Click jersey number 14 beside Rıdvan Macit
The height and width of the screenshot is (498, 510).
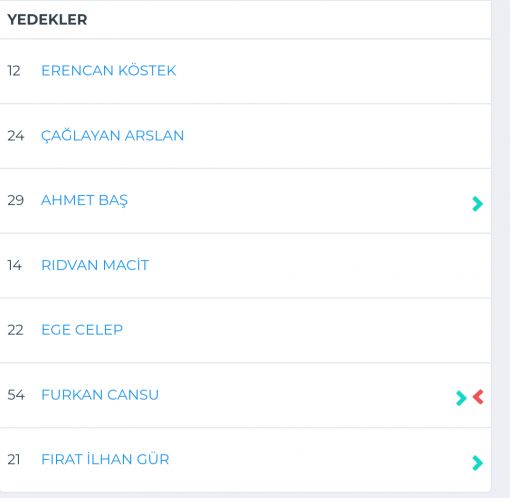pyautogui.click(x=15, y=265)
